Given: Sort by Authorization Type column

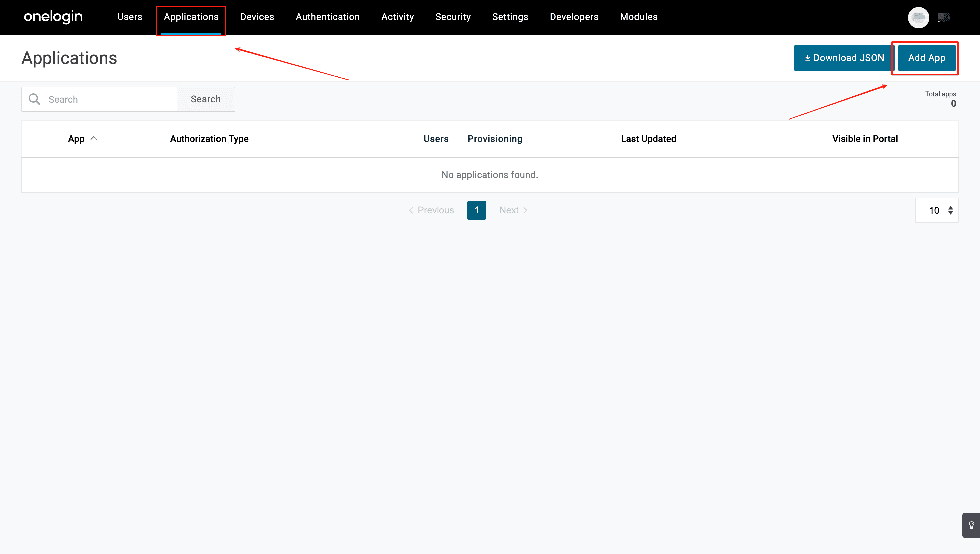Looking at the screenshot, I should pyautogui.click(x=209, y=139).
